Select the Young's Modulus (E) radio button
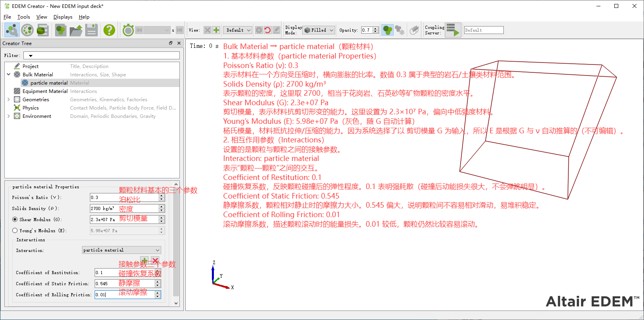The width and height of the screenshot is (644, 320). coord(15,231)
